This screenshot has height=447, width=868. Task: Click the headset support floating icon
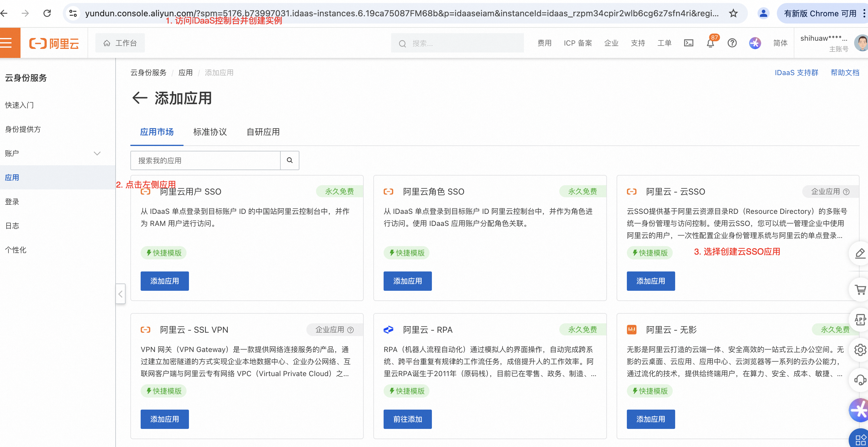click(860, 380)
